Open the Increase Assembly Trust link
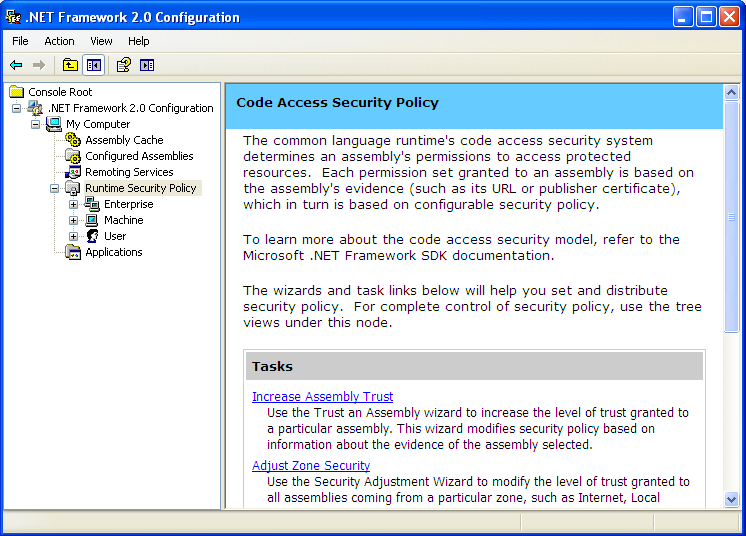The width and height of the screenshot is (746, 536). pyautogui.click(x=323, y=396)
